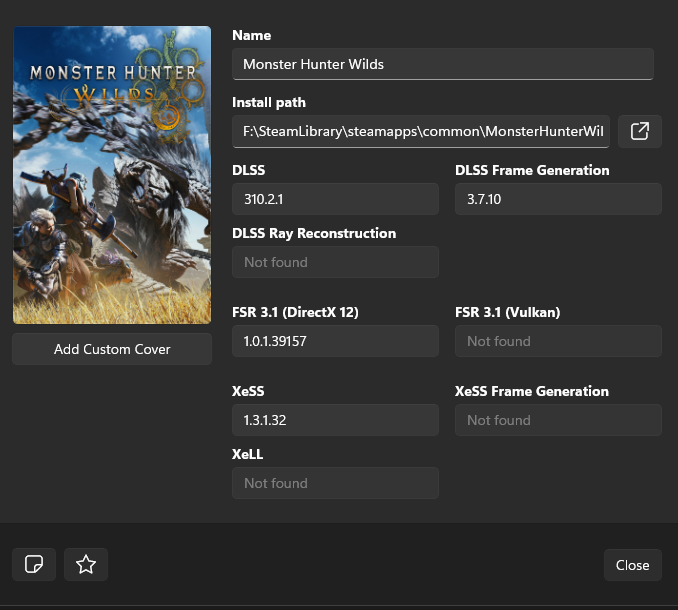Click the Monster Hunter Wilds cover image
The height and width of the screenshot is (610, 678).
112,175
